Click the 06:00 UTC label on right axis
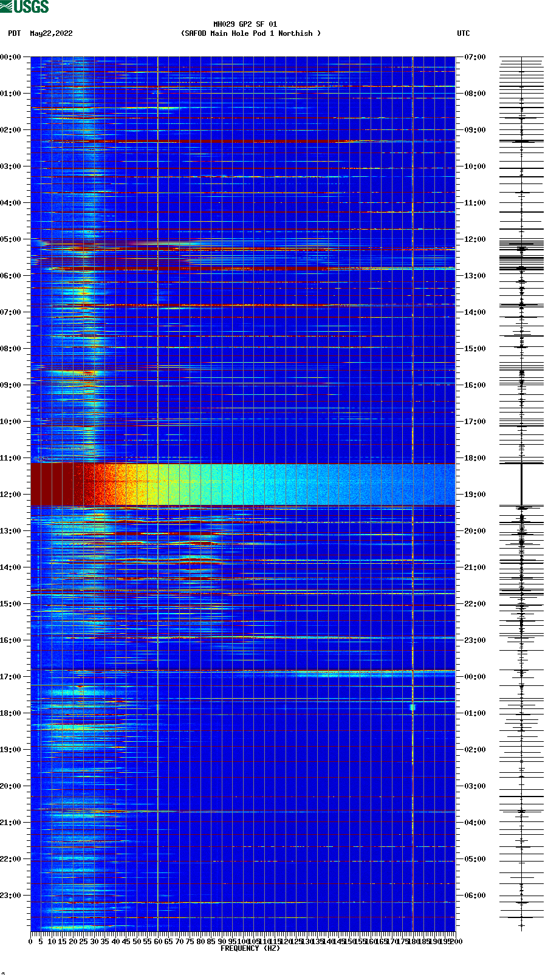This screenshot has width=548, height=980. [475, 896]
